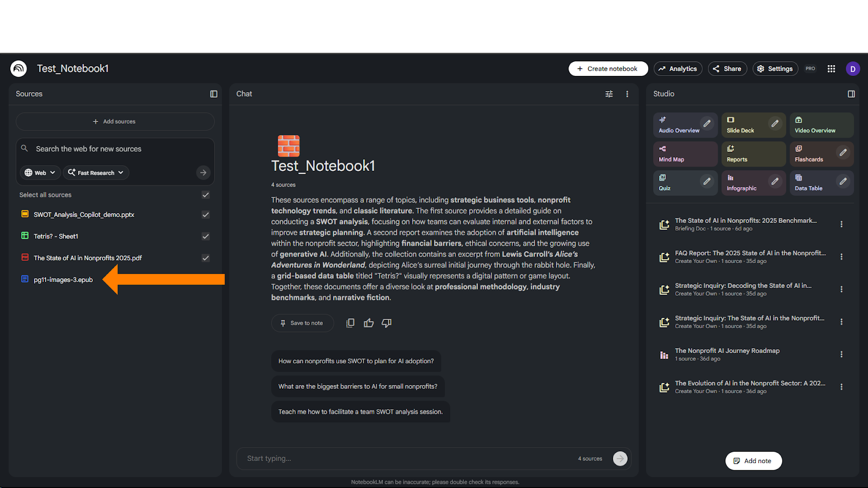This screenshot has width=868, height=488.
Task: Save the summary to a note
Action: pyautogui.click(x=302, y=323)
